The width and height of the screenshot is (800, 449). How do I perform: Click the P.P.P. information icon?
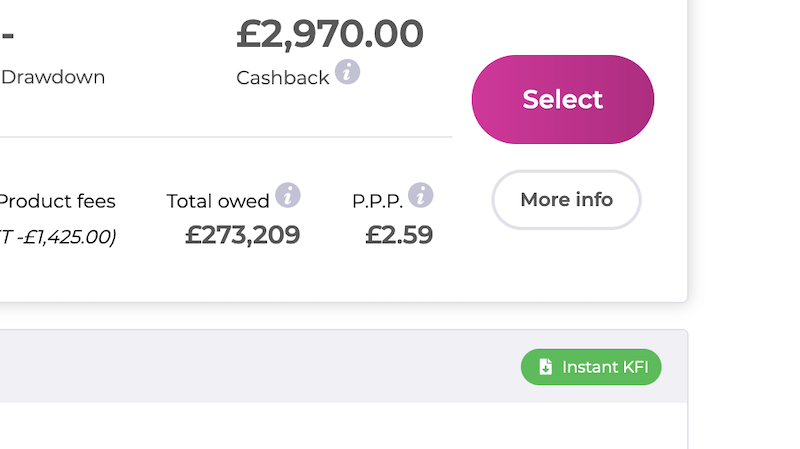[x=421, y=195]
